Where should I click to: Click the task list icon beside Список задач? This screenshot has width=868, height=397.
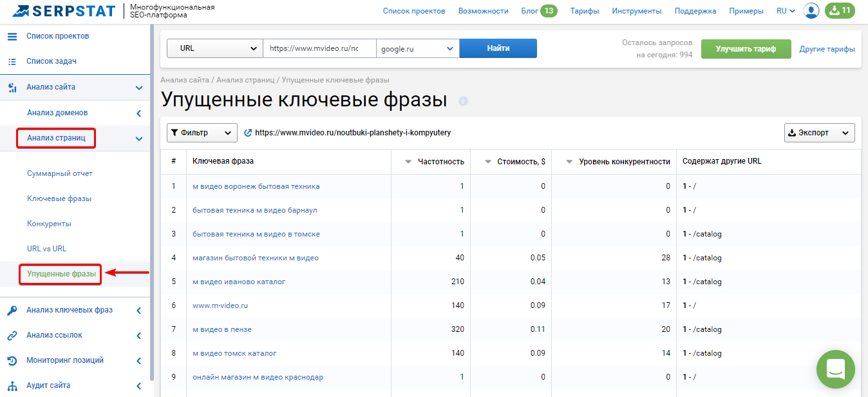[x=12, y=61]
